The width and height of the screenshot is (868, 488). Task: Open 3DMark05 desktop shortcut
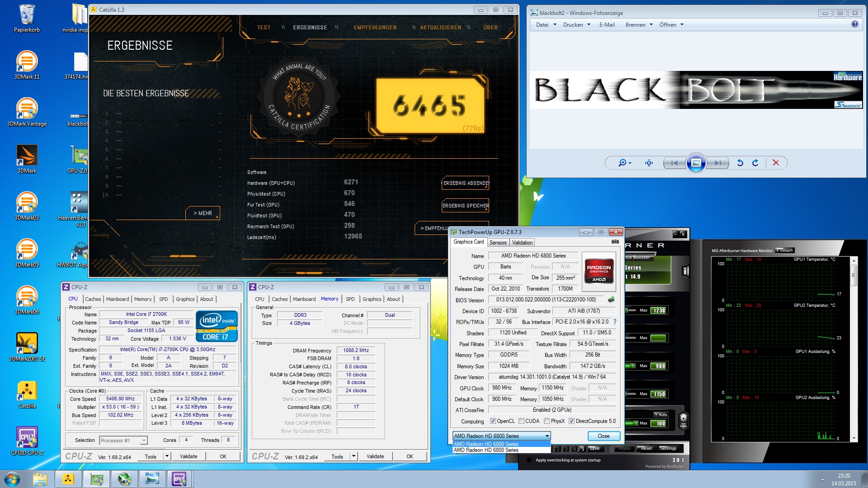pos(27,253)
